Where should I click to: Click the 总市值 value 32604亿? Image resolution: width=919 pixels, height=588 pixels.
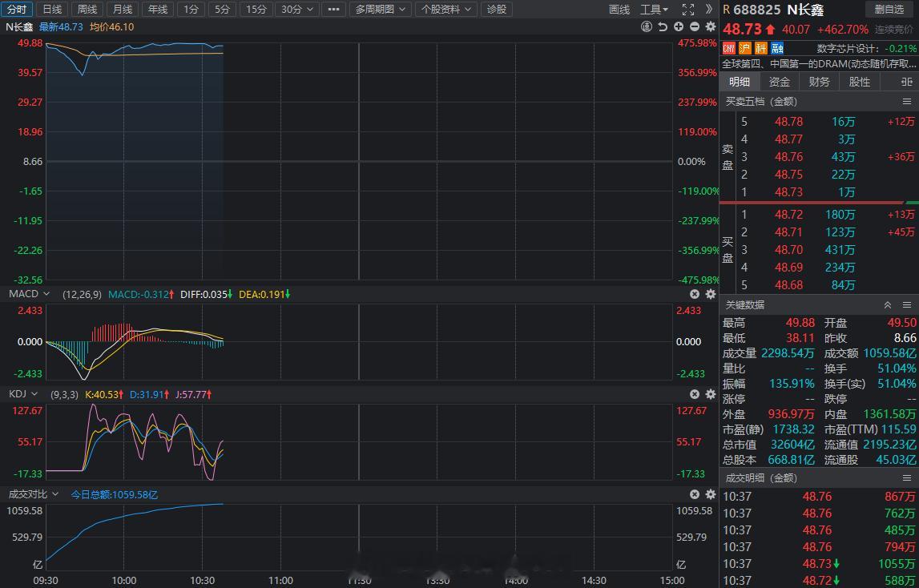point(793,445)
